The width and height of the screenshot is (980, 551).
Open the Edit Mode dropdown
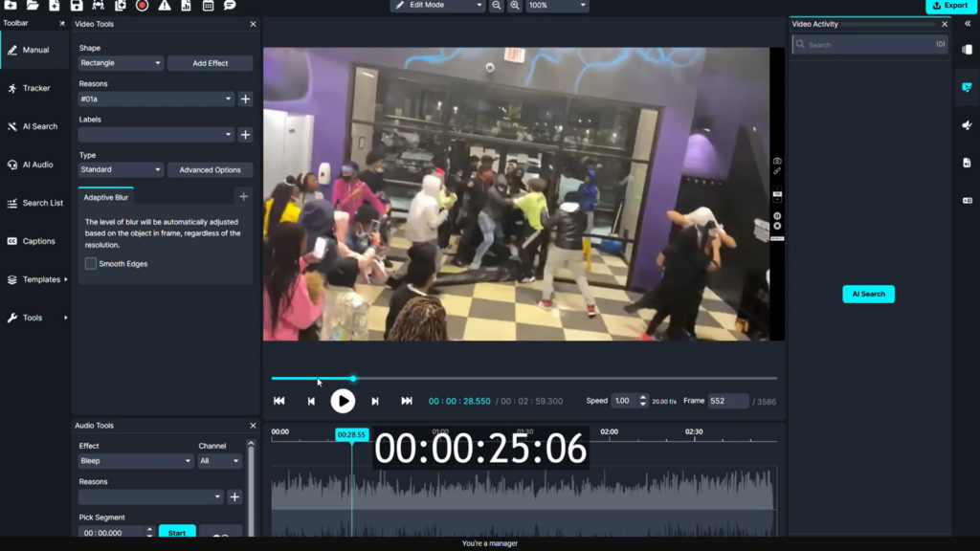point(438,5)
